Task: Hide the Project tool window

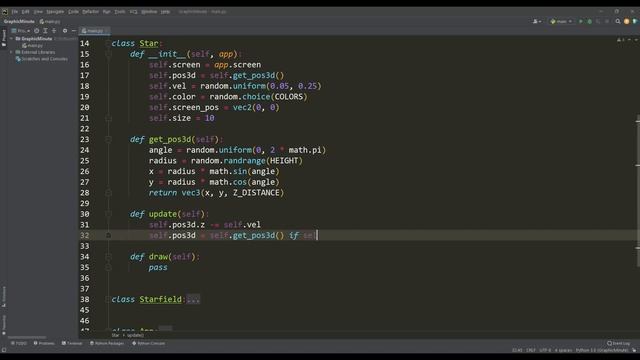Action: [74, 31]
